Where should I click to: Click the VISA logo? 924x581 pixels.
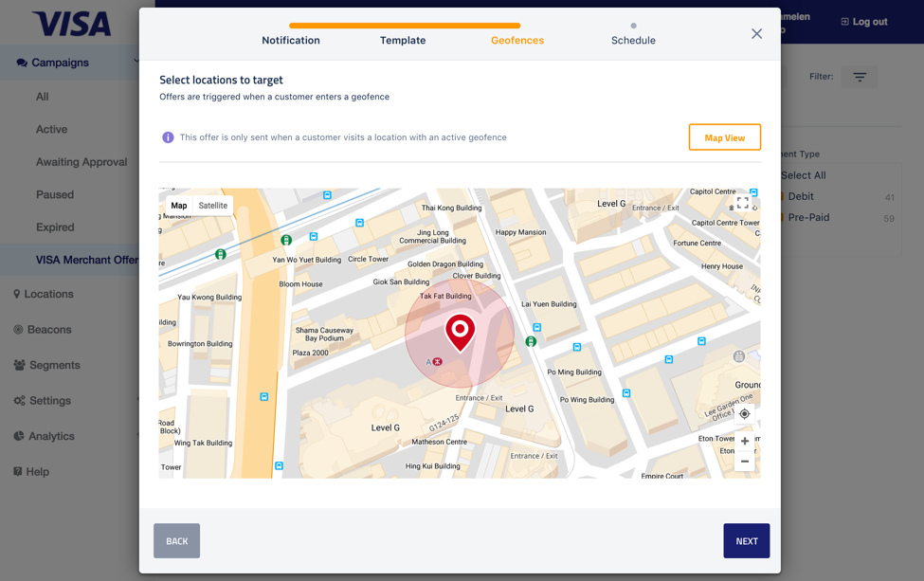[72, 24]
